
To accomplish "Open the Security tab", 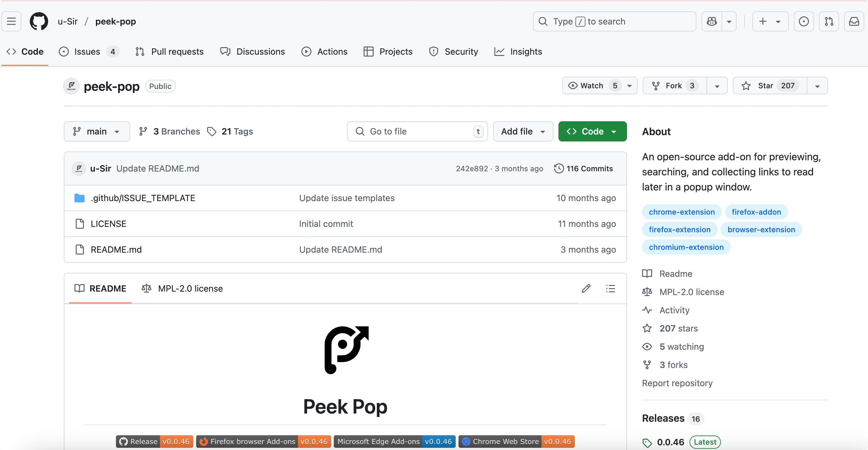I will 453,52.
